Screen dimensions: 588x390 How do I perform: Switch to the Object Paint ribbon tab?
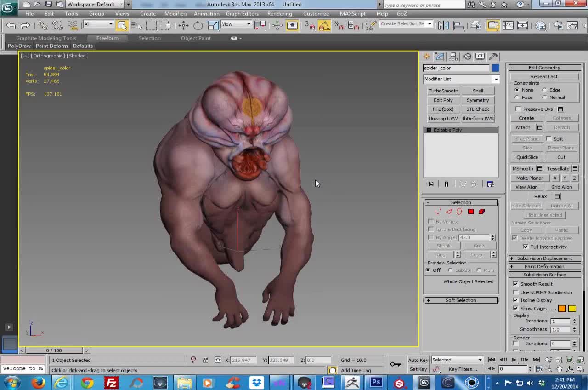click(196, 38)
